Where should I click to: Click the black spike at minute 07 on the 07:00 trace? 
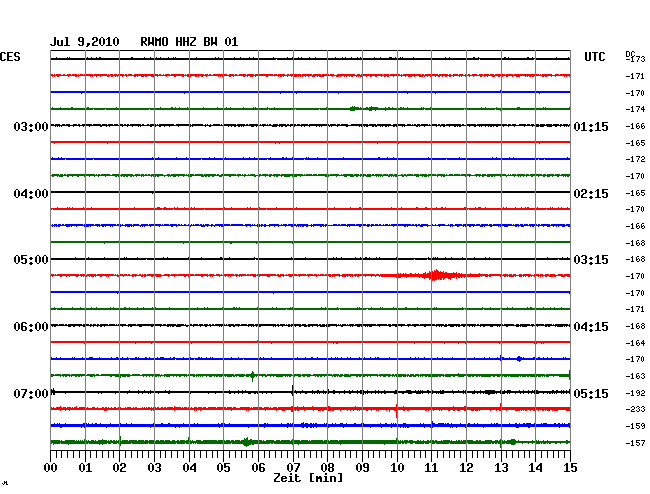pos(293,391)
